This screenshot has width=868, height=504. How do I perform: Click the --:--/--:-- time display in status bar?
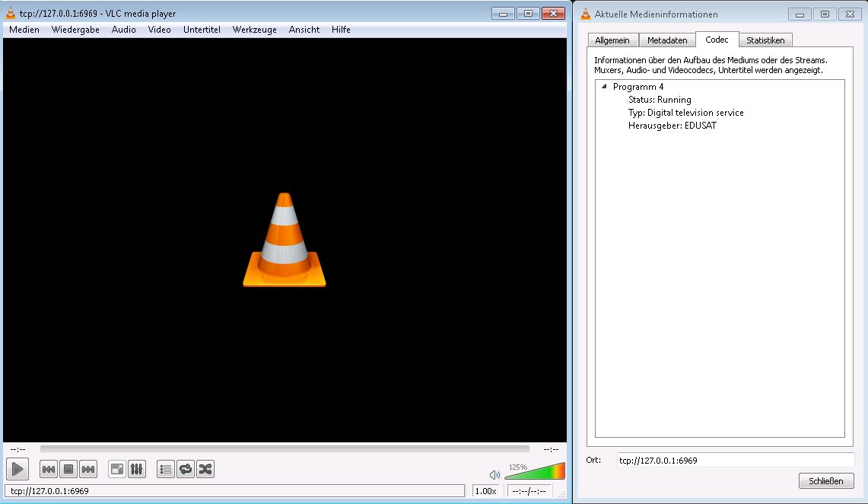(529, 491)
